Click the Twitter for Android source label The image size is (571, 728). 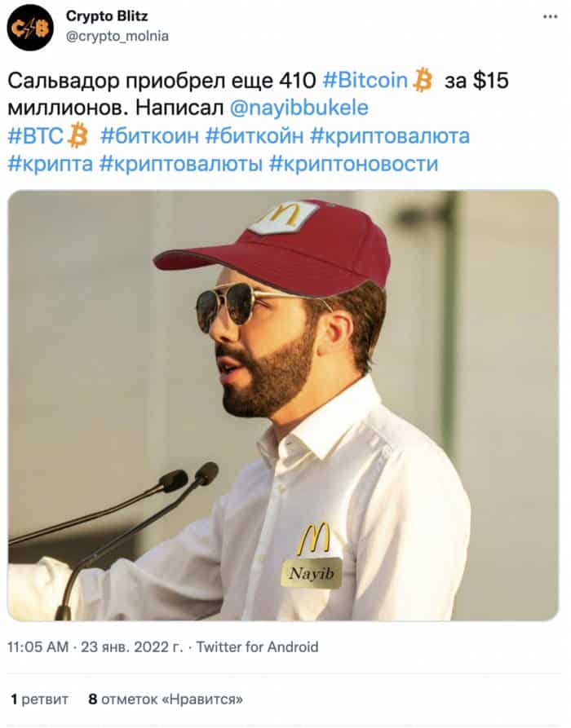(258, 646)
